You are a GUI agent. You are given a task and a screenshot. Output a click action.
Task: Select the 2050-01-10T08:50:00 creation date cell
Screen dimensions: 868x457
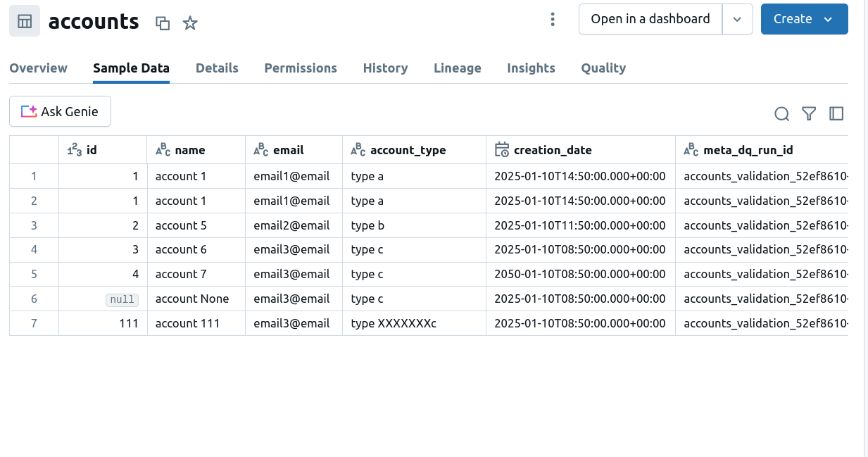click(581, 275)
